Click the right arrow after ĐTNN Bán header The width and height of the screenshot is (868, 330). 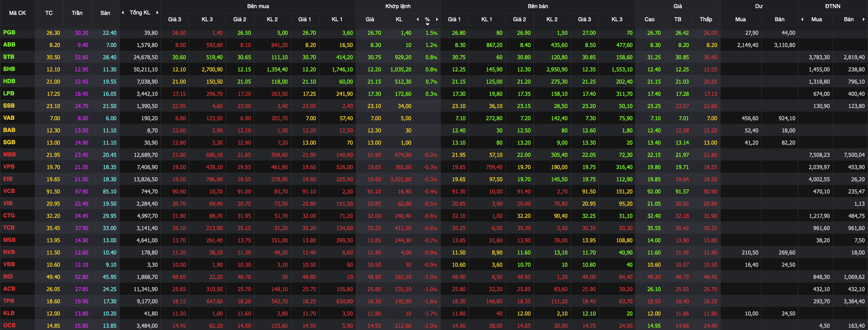pos(863,19)
